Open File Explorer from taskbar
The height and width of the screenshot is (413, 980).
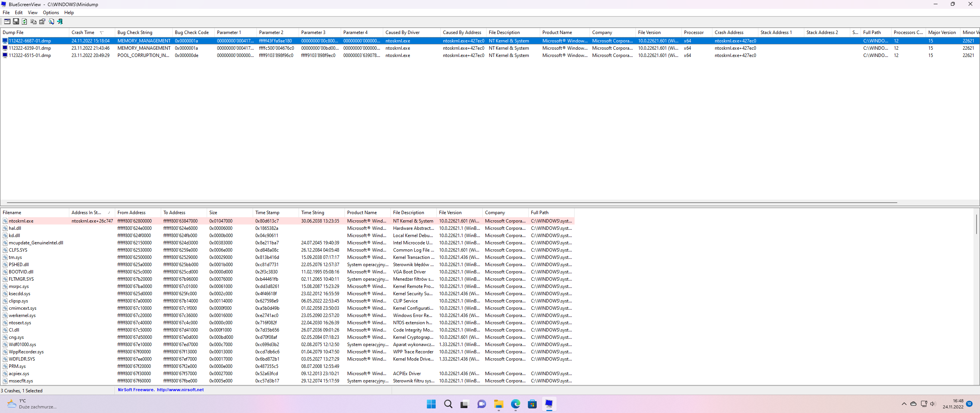[498, 404]
